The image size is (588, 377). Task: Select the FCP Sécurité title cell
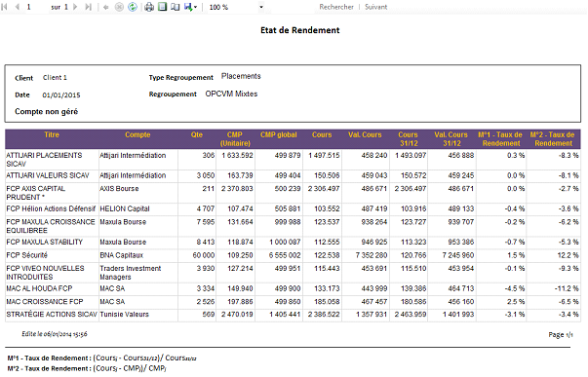[52, 255]
